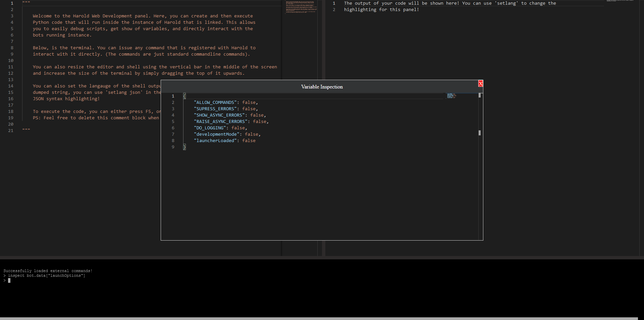Click the output panel minimap

tap(622, 127)
